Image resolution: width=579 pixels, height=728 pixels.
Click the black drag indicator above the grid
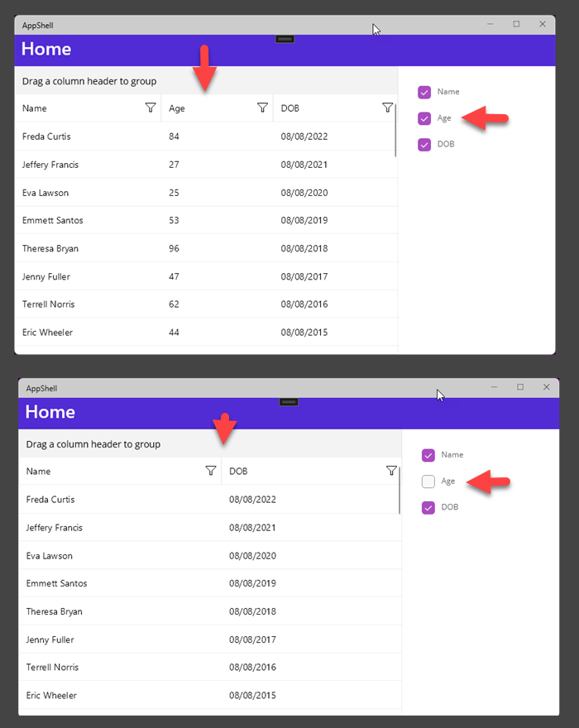pos(285,38)
